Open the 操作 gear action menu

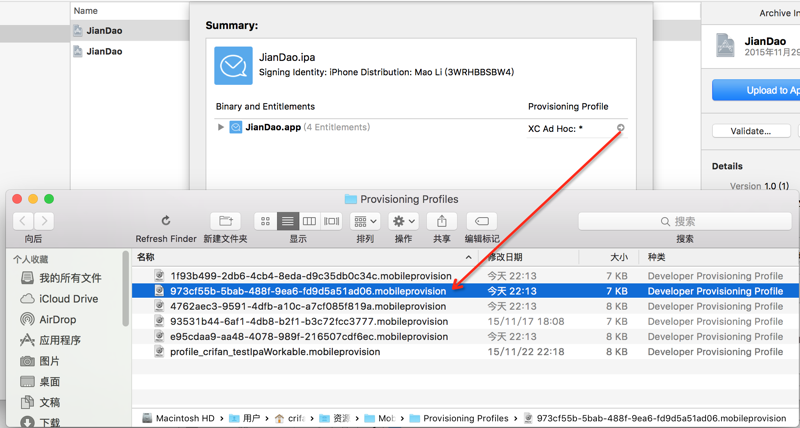tap(404, 221)
